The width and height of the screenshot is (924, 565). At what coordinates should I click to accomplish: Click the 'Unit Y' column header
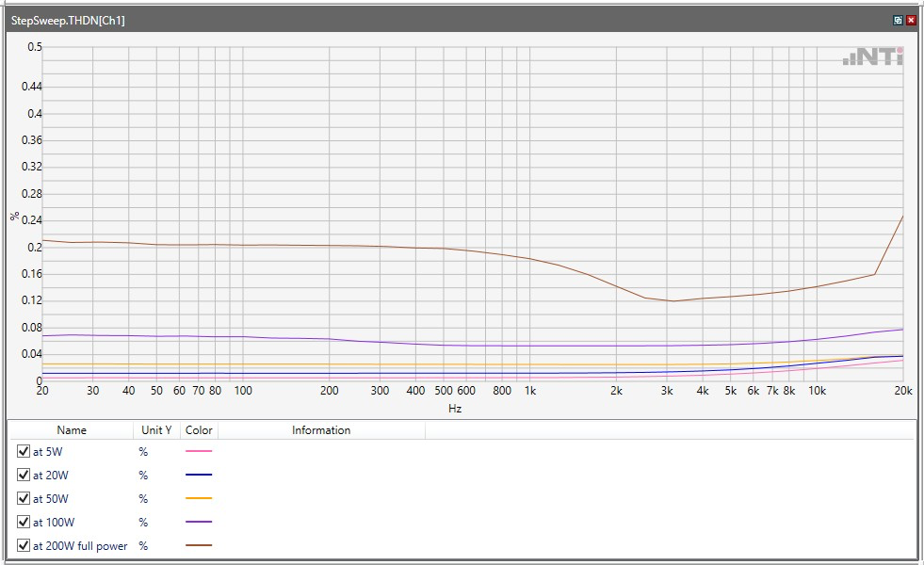pos(156,430)
